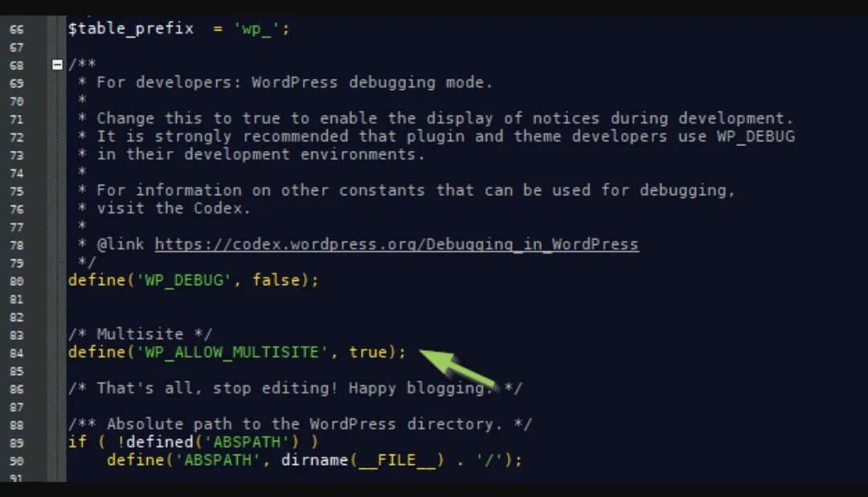Open the codex.wordpress.org Debugging_in_WordPress link

click(x=396, y=244)
